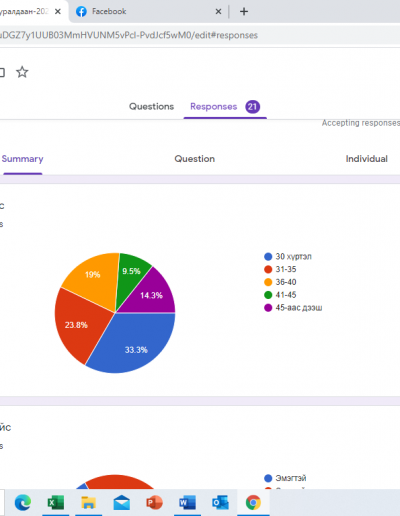Click the '41-45' legend label
400x516 pixels.
(x=286, y=295)
